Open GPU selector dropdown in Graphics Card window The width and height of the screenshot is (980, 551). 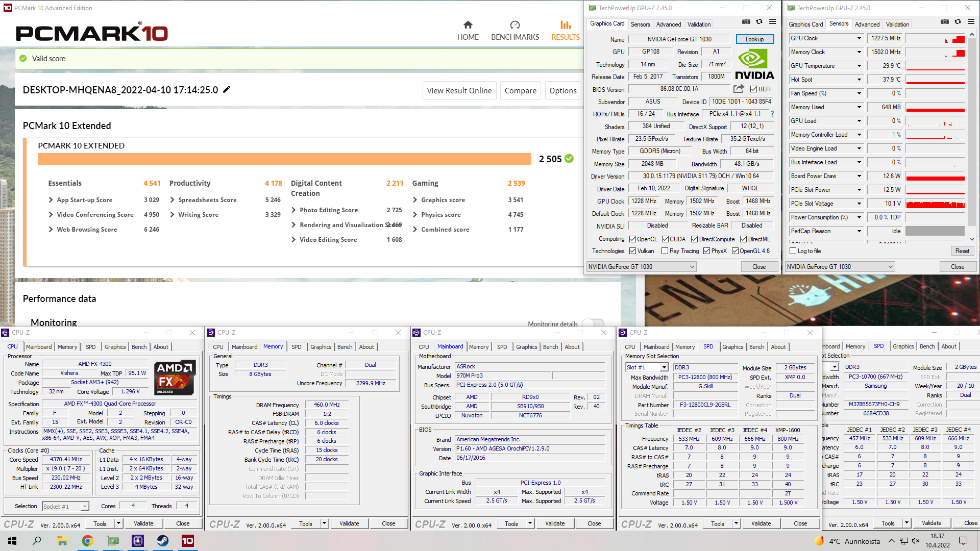[x=641, y=267]
